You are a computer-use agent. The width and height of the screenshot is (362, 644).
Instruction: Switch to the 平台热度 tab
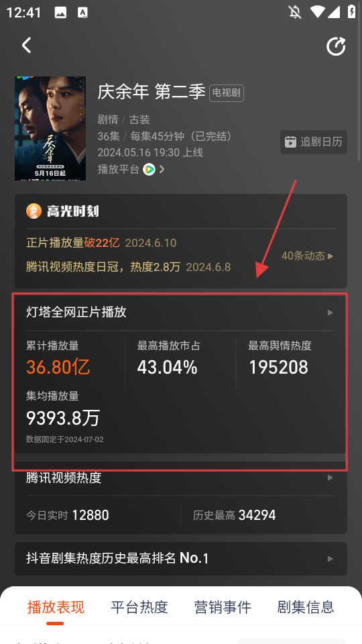pyautogui.click(x=139, y=607)
